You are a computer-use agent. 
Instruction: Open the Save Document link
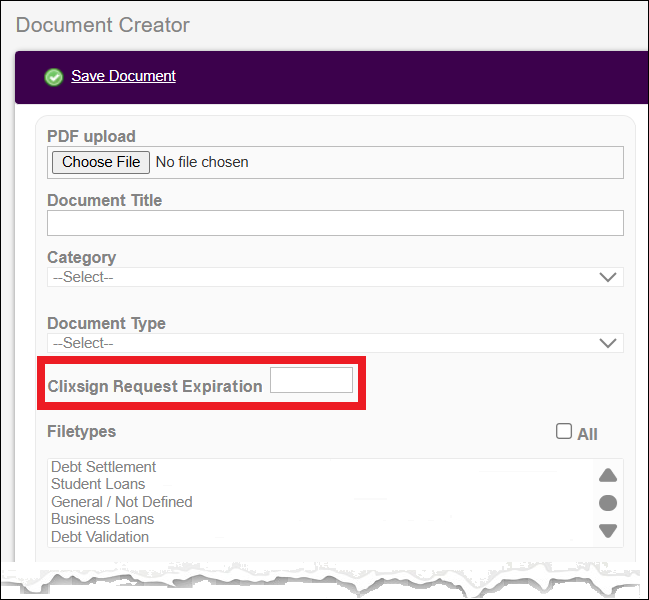[123, 76]
